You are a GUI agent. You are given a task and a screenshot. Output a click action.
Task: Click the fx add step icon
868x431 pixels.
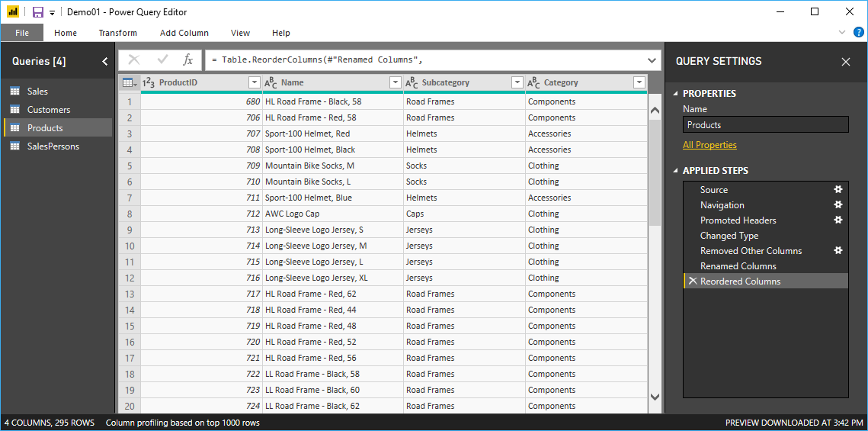(188, 60)
